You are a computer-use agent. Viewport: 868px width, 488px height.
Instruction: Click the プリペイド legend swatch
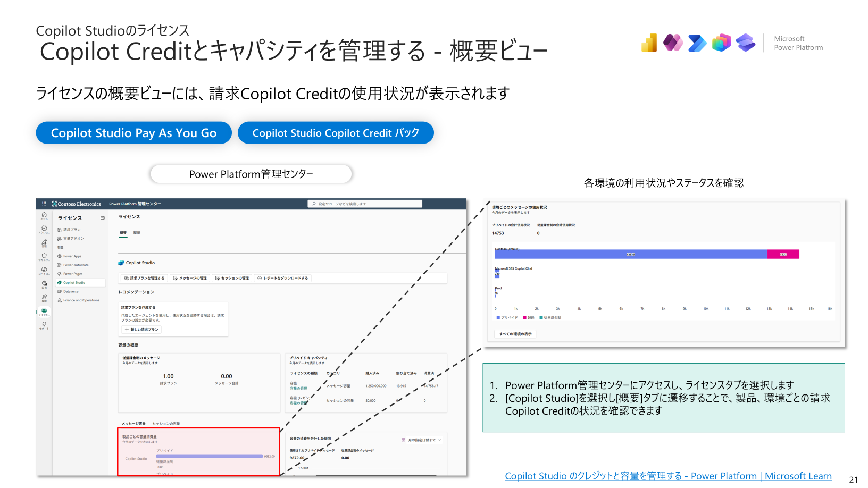tap(498, 318)
